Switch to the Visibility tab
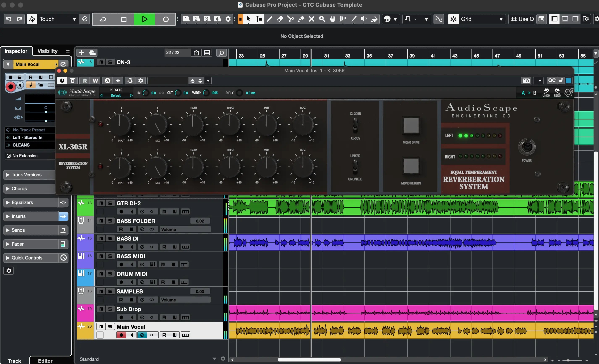Viewport: 599px width, 364px height. click(47, 51)
